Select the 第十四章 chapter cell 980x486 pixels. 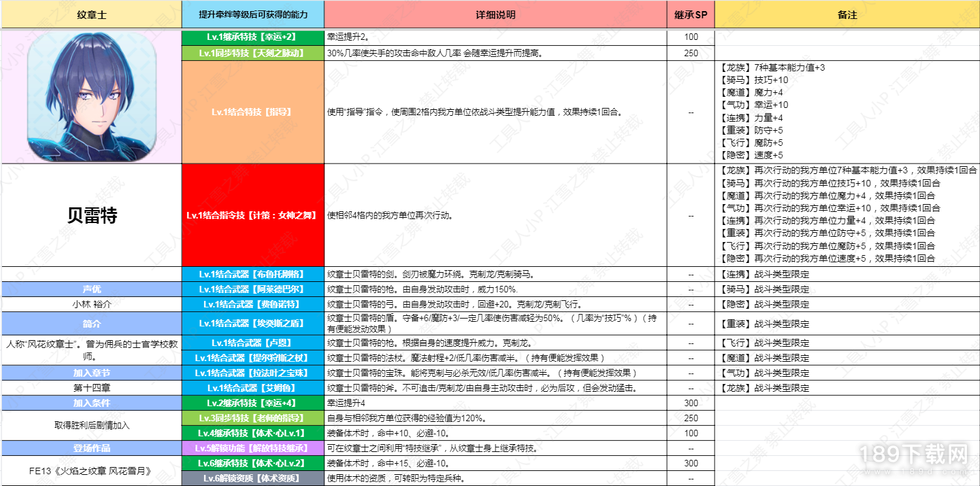pyautogui.click(x=92, y=388)
